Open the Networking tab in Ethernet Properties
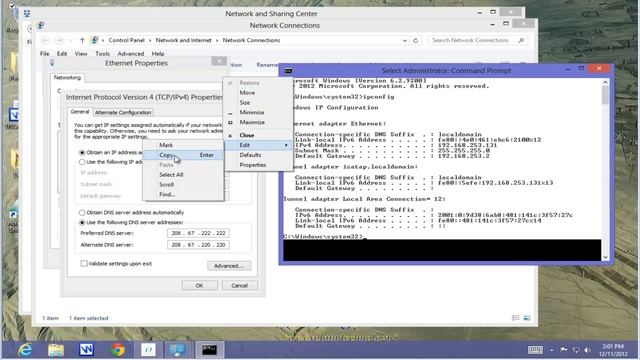This screenshot has width=640, height=360. [x=67, y=78]
